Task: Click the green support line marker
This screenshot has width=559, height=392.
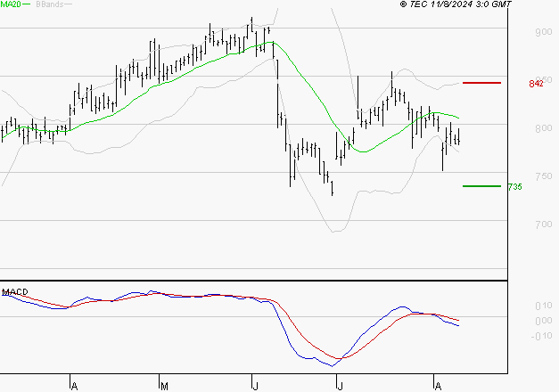Action: click(481, 186)
